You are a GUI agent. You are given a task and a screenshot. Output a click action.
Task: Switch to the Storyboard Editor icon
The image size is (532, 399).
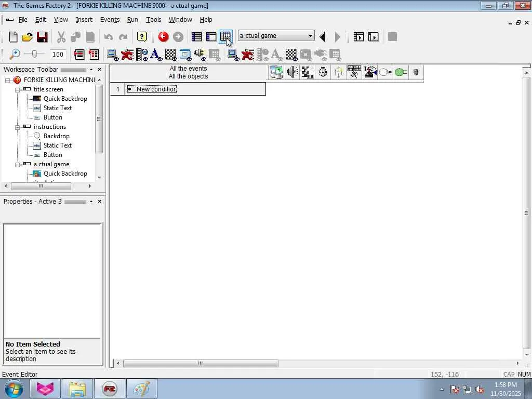point(196,37)
